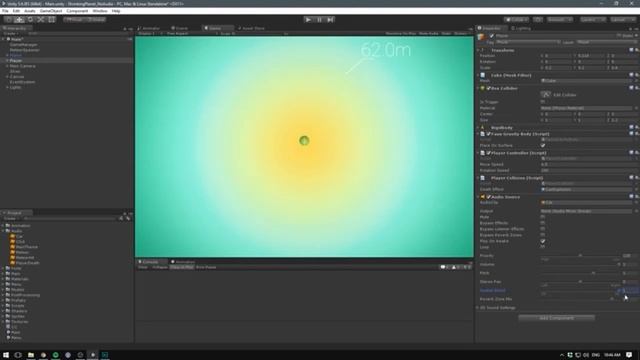Select GameManager in Hierarchy

point(24,44)
